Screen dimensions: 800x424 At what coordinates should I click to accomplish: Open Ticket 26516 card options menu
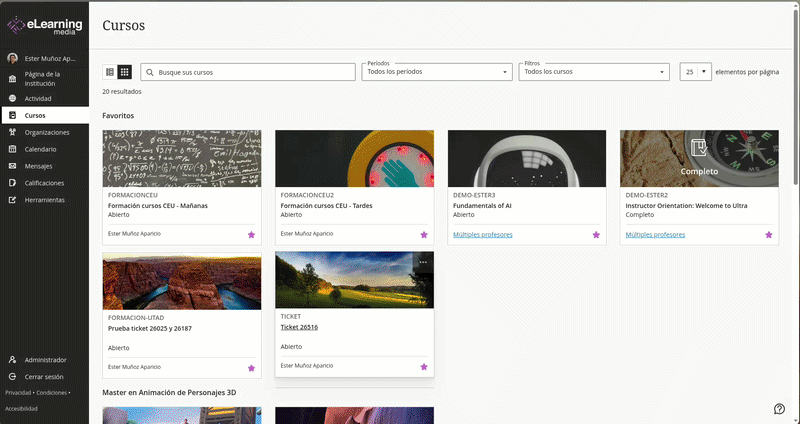coord(423,262)
